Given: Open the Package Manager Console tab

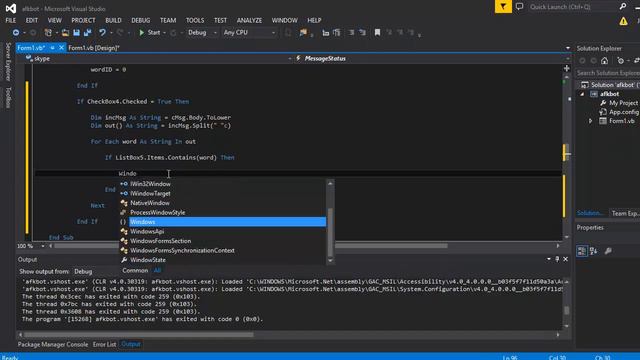Looking at the screenshot, I should (53, 344).
